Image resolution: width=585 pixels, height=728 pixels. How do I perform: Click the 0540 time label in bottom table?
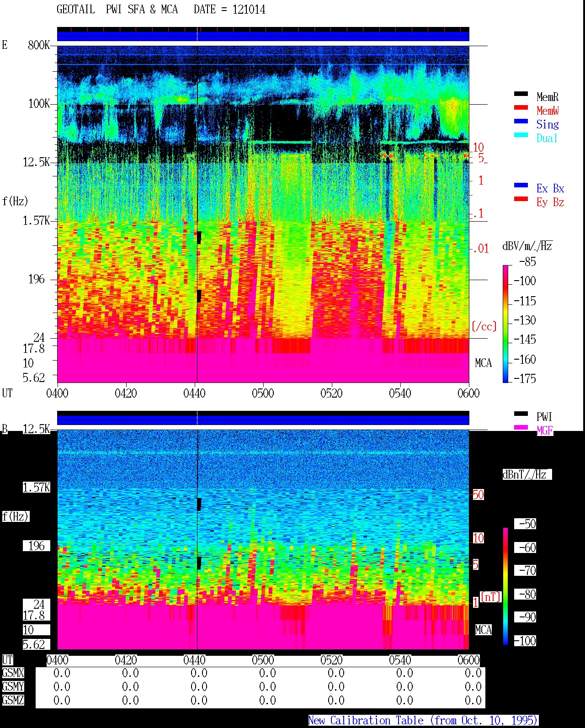(400, 660)
